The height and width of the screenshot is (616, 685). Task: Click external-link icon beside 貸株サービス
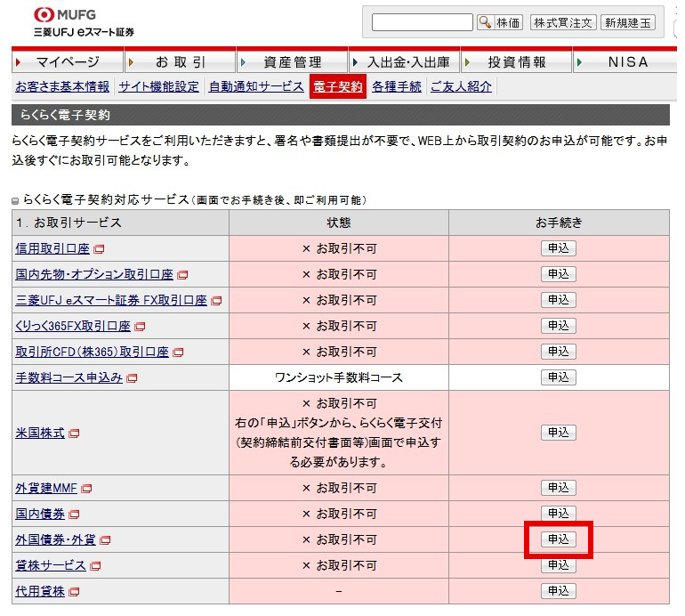click(x=95, y=566)
